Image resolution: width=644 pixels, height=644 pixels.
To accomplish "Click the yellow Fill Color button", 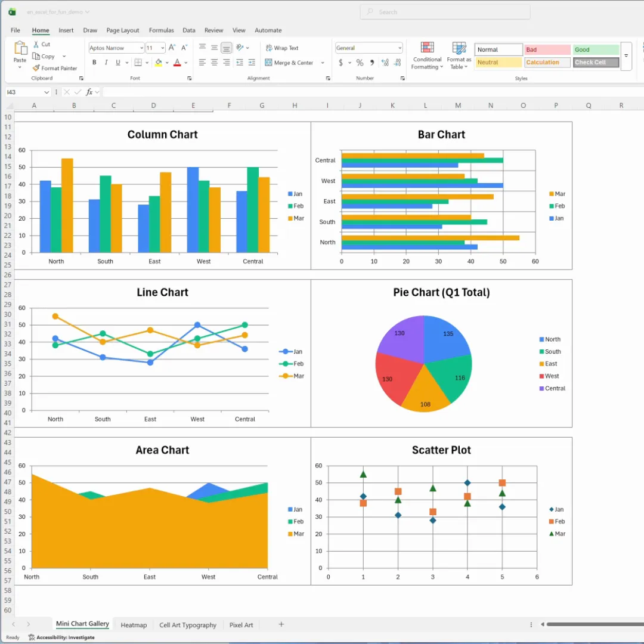I will click(x=158, y=63).
